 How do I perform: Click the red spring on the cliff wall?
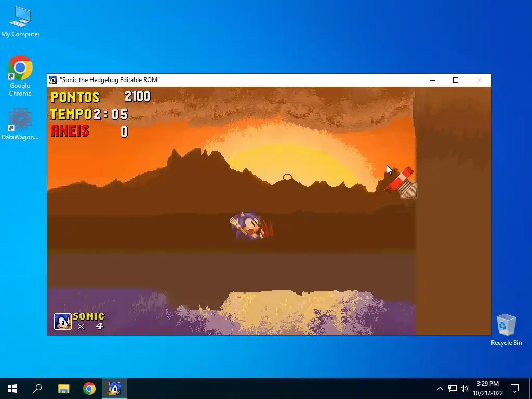coord(402,183)
